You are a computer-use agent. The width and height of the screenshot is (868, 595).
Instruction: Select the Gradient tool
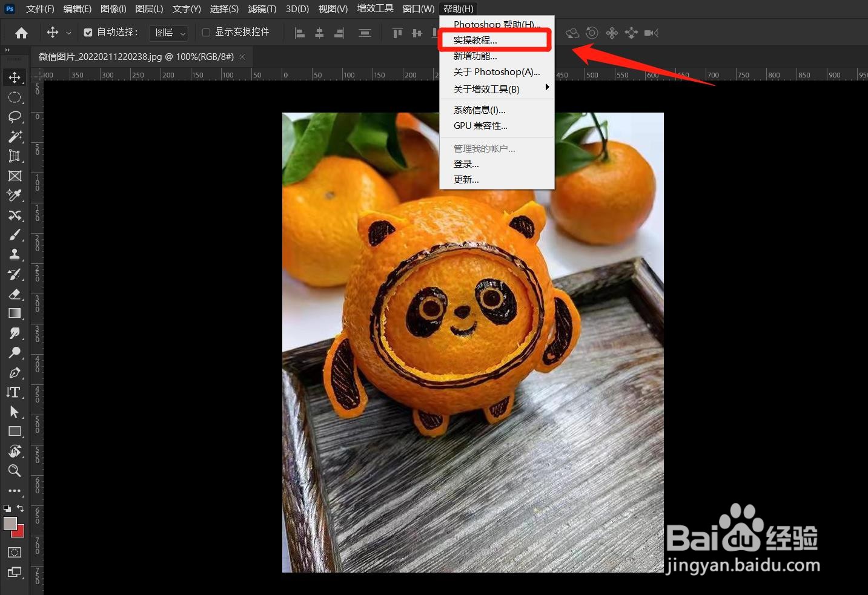(x=15, y=313)
